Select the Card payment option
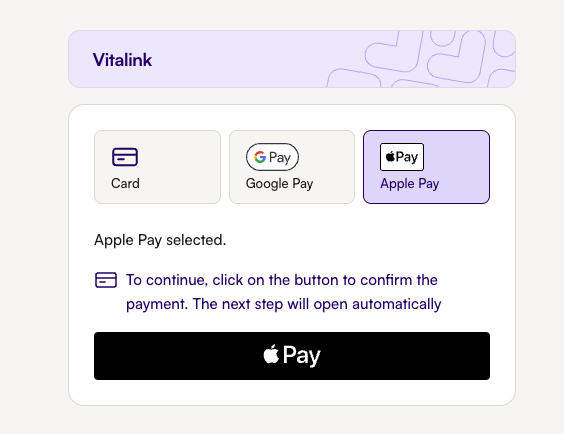 157,167
